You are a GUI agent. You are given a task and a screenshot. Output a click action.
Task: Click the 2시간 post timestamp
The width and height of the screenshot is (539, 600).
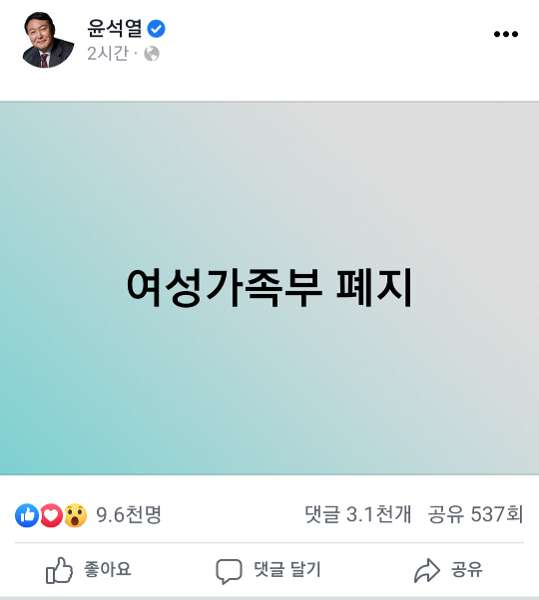coord(108,54)
